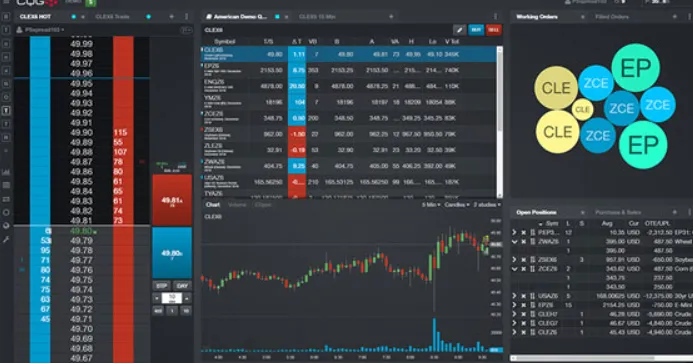Close the CLE HOT tab

(82, 17)
